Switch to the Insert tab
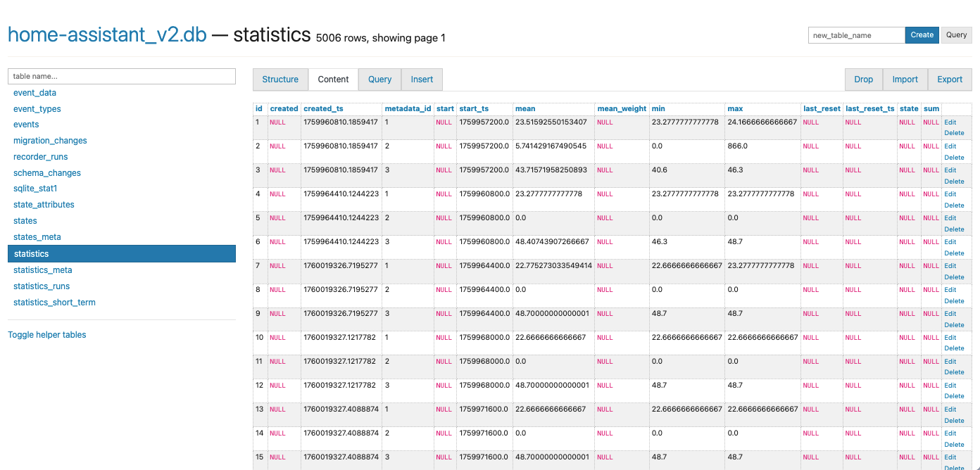The height and width of the screenshot is (470, 980). coord(422,80)
